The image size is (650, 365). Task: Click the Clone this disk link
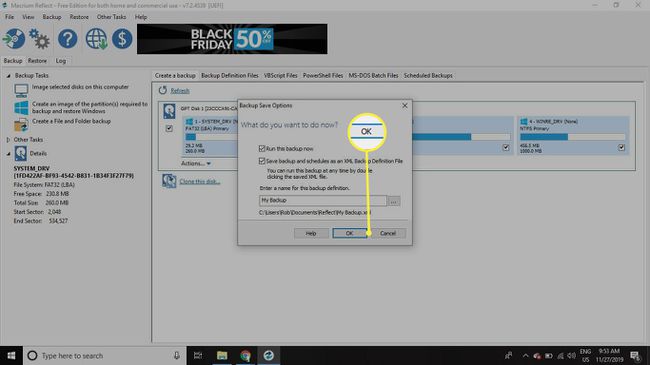(199, 182)
